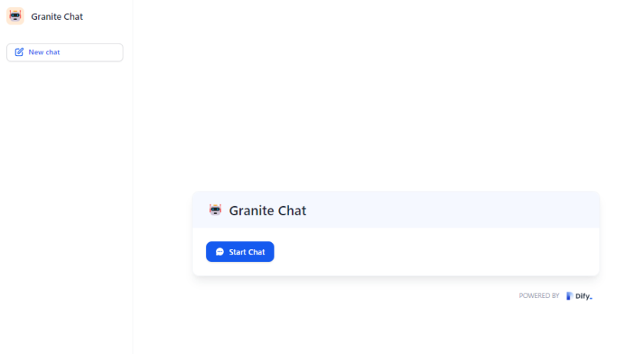Create a new conversation via New chat
The height and width of the screenshot is (354, 644).
pos(65,52)
